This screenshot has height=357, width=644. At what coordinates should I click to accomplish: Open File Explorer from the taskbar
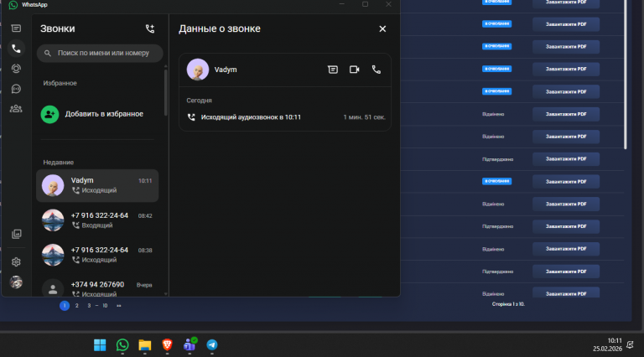[x=144, y=345]
